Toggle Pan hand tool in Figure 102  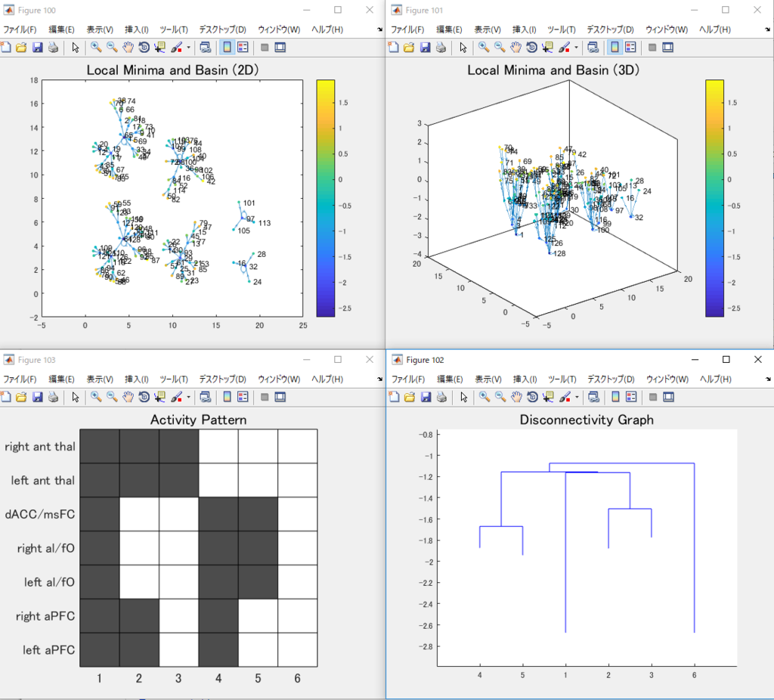(516, 397)
